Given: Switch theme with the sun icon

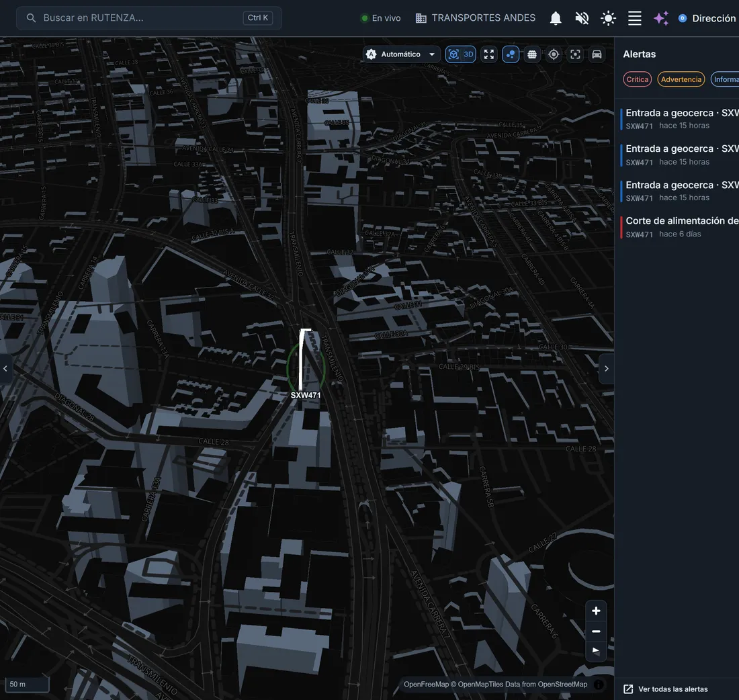Looking at the screenshot, I should (609, 18).
